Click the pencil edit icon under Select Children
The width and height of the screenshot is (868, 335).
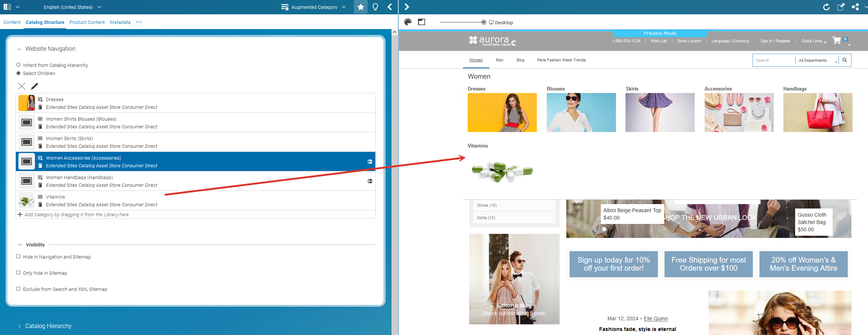point(34,86)
